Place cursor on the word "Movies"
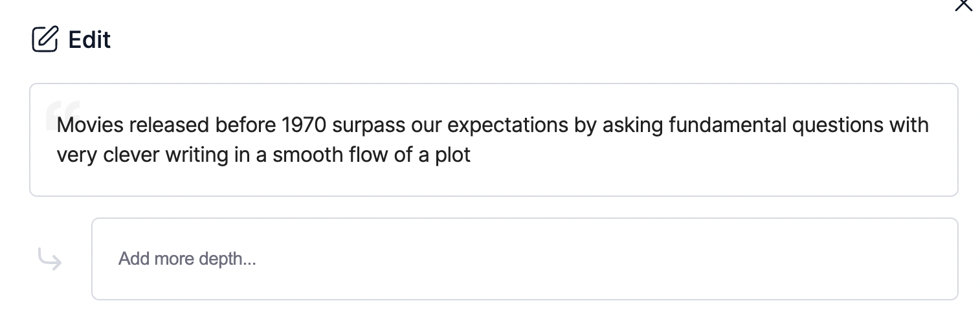 click(x=90, y=125)
